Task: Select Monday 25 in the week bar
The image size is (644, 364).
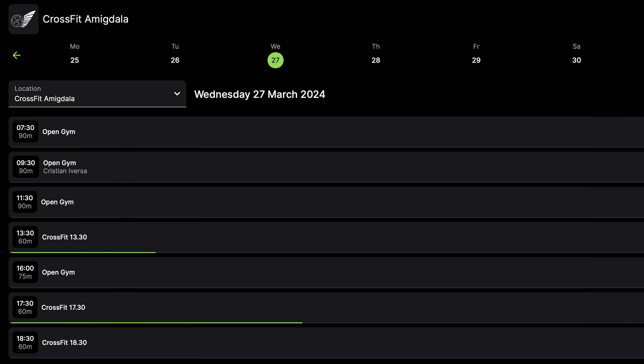Action: (75, 60)
